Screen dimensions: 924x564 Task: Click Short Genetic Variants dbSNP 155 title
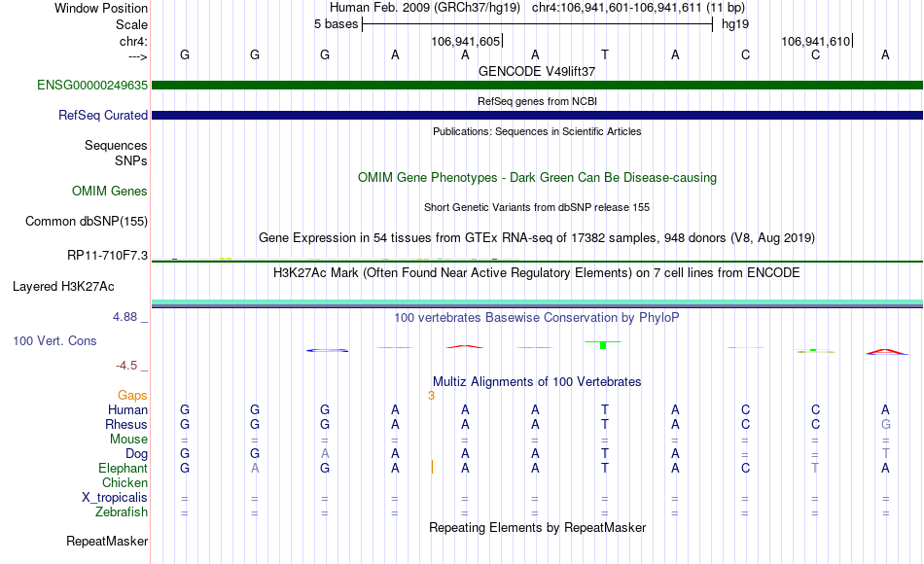[537, 207]
